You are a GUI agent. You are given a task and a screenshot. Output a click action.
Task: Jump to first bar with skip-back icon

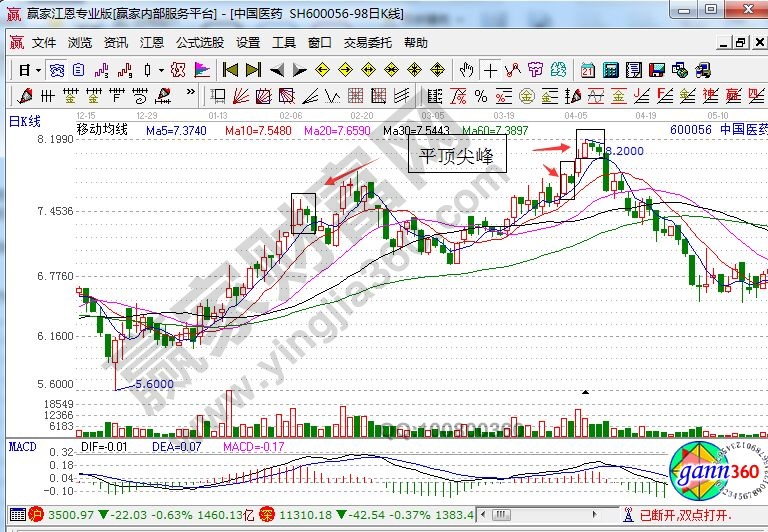[x=229, y=70]
